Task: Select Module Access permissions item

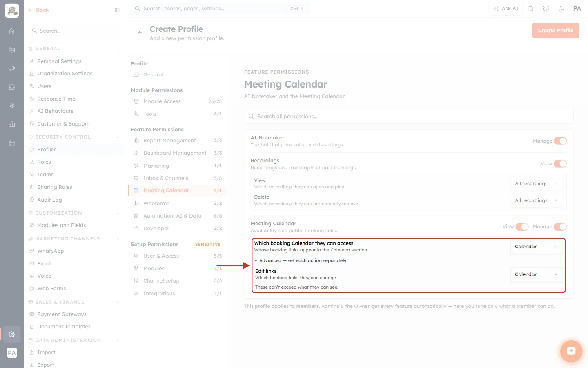Action: 177,101
